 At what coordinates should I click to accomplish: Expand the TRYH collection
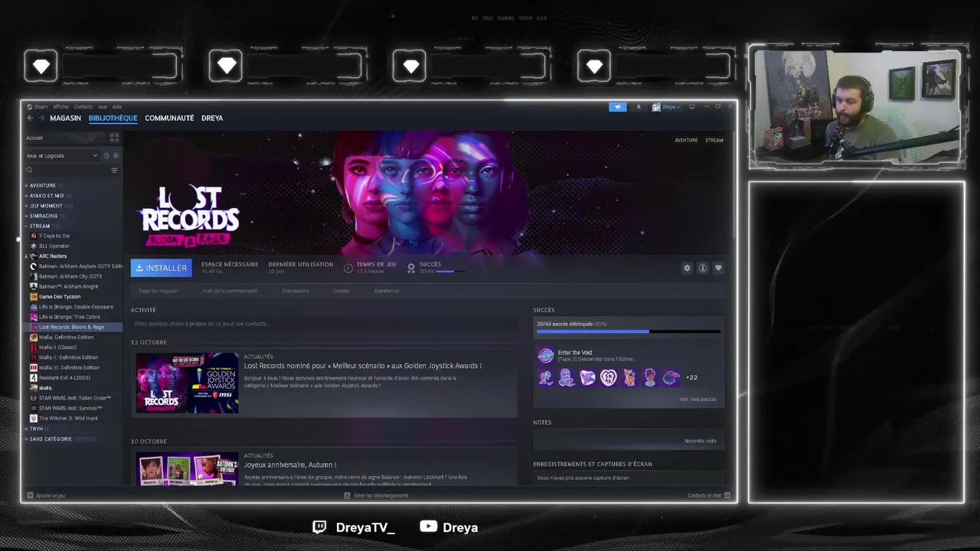point(26,429)
